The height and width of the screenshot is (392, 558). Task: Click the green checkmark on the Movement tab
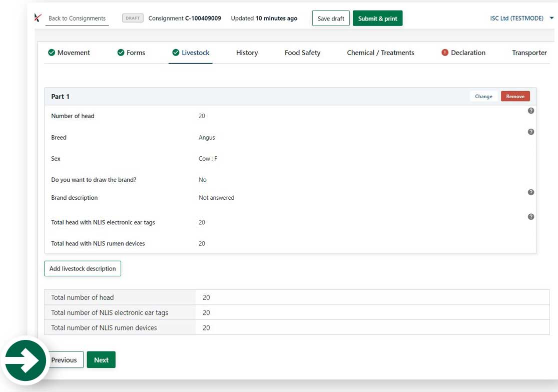(51, 52)
